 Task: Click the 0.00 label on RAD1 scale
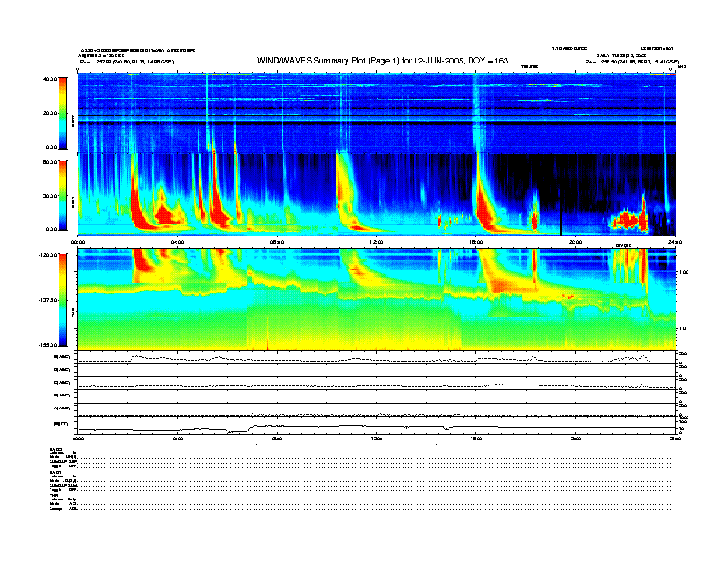coord(51,229)
